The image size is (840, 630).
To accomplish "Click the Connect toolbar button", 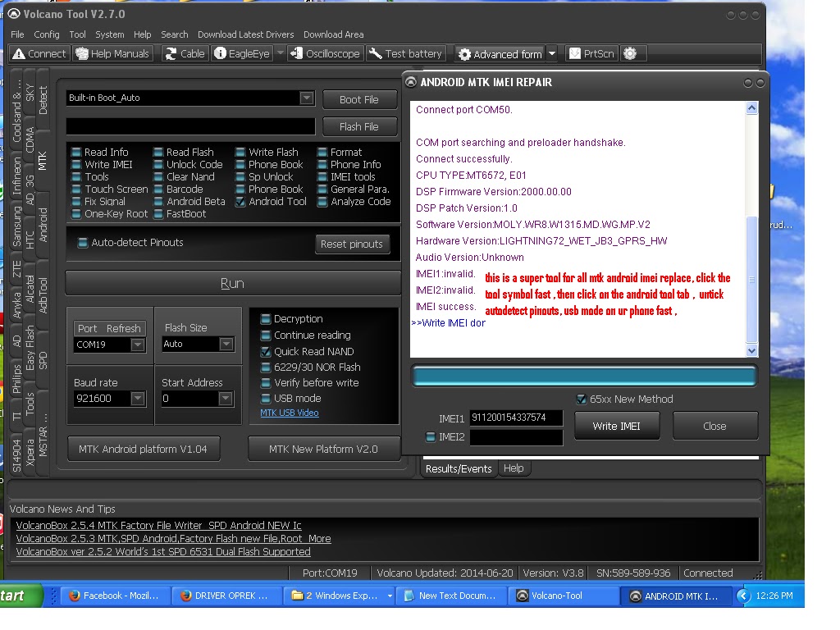I will pos(39,53).
